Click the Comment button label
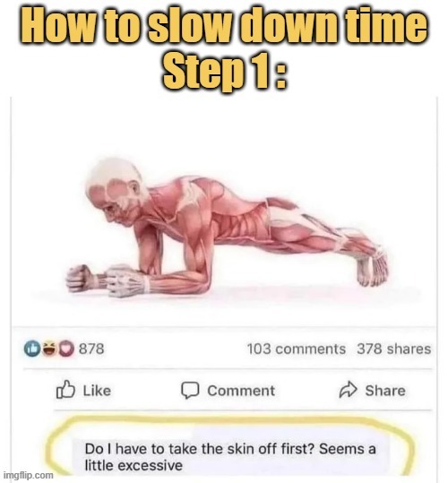The width and height of the screenshot is (448, 483). coord(241,391)
